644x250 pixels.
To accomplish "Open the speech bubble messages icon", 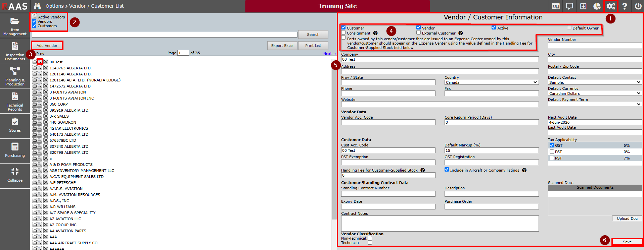I will tap(569, 6).
